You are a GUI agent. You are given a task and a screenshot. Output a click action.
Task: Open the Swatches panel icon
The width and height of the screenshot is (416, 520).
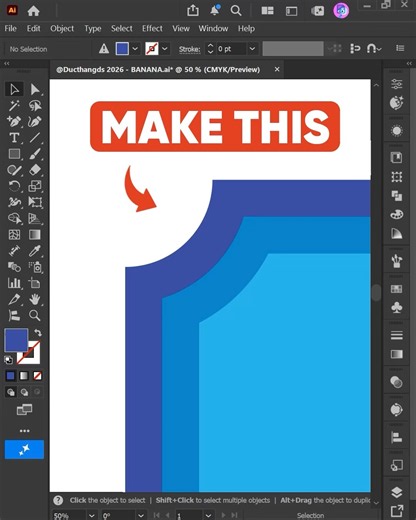pos(397,289)
